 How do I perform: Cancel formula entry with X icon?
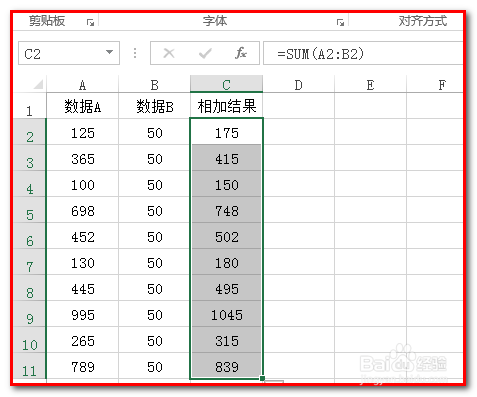coord(169,53)
